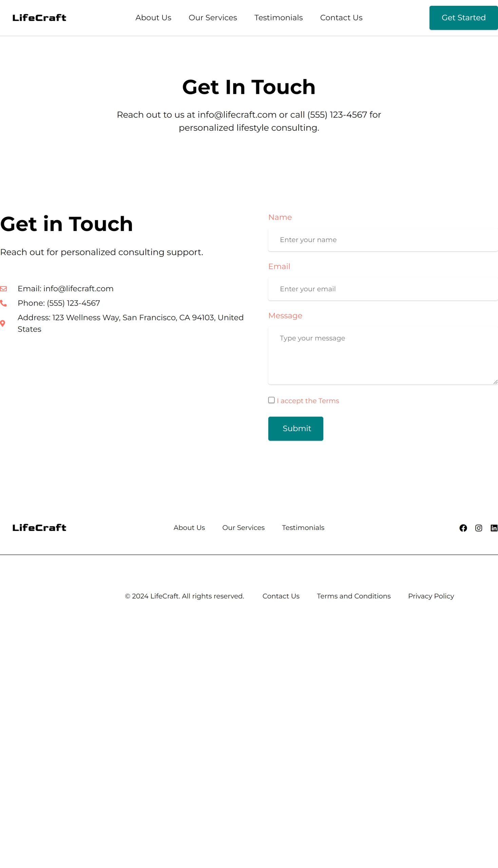Open the LinkedIn icon in footer
This screenshot has width=498, height=868.
tap(494, 528)
